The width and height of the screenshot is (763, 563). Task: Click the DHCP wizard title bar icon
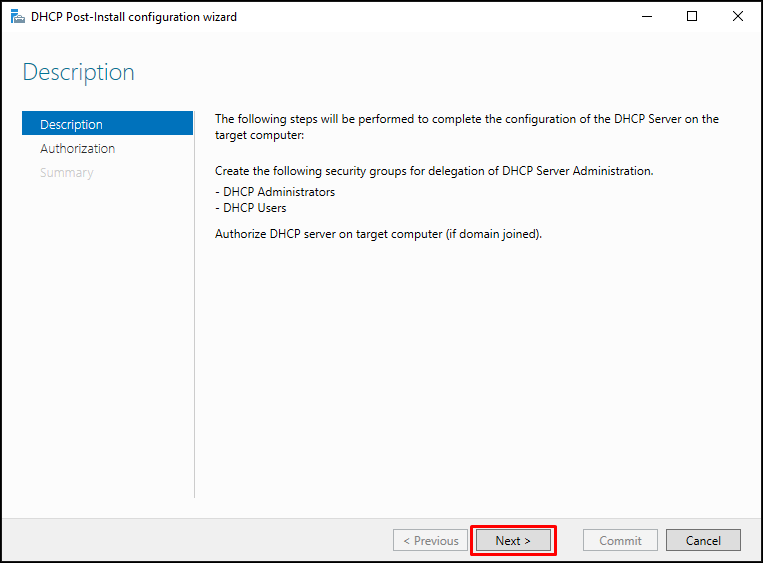point(18,17)
